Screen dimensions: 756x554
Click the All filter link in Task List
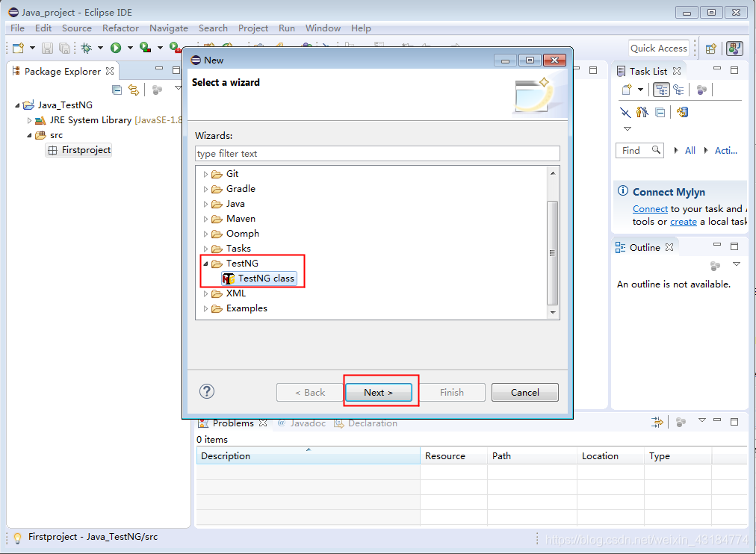pos(690,150)
